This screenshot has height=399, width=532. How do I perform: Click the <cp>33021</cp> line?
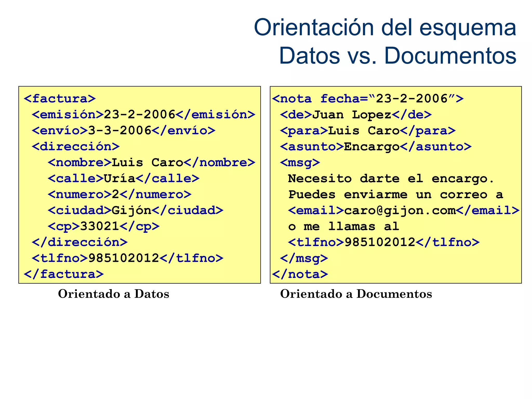click(x=104, y=226)
